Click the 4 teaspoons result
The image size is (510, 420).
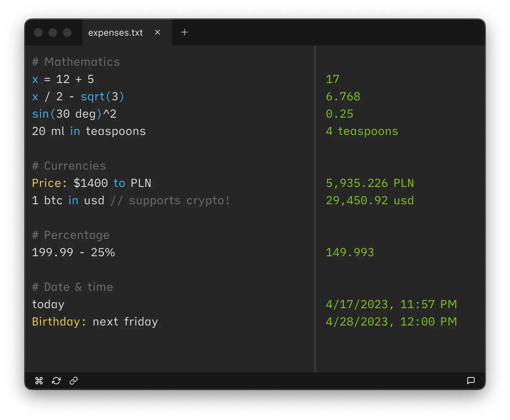[x=362, y=131]
